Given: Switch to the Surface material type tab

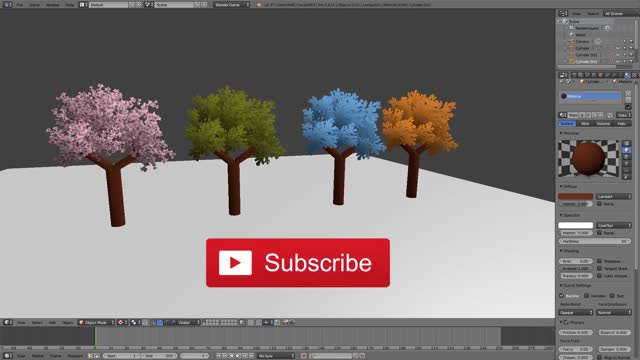Looking at the screenshot, I should (x=567, y=123).
